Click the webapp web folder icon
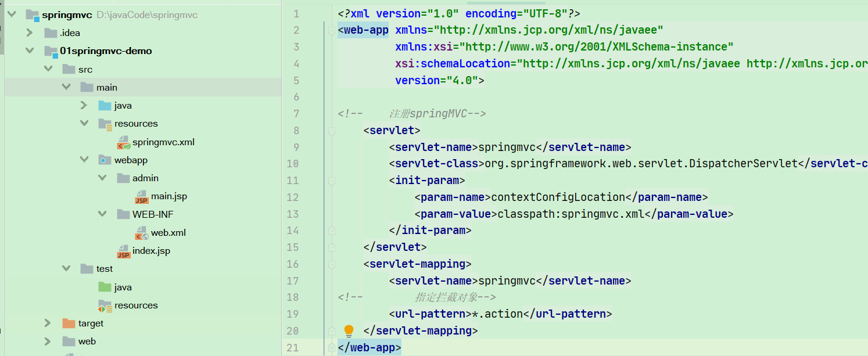 point(105,160)
